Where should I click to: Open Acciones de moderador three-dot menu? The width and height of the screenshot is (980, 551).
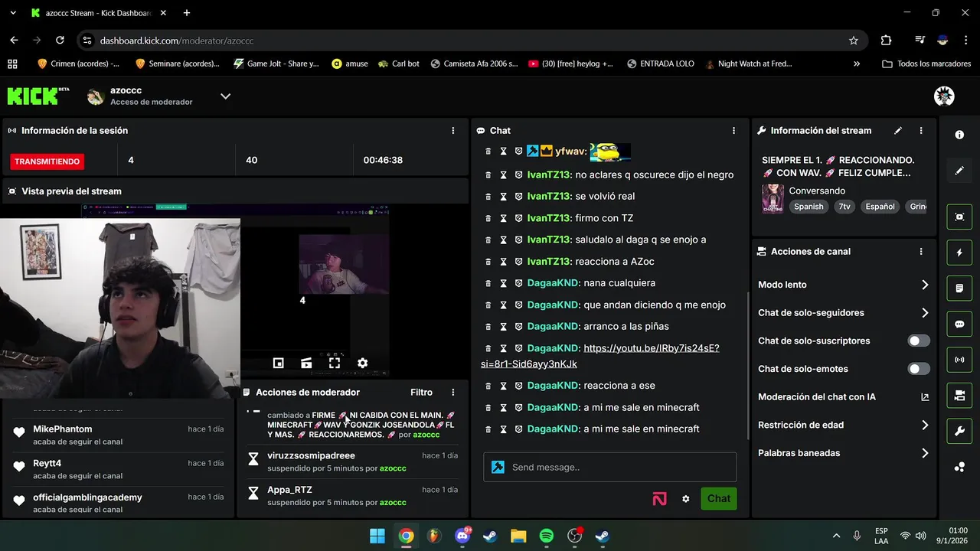pyautogui.click(x=453, y=393)
